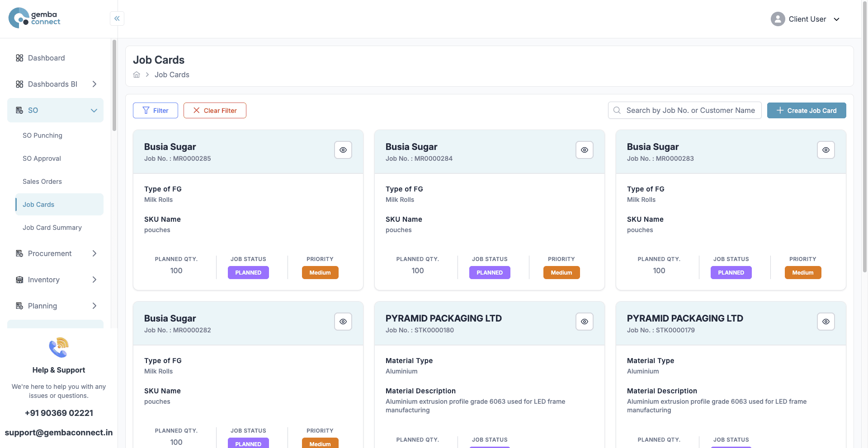Open SO Punching page
Screen dimensions: 868x448
coord(42,135)
